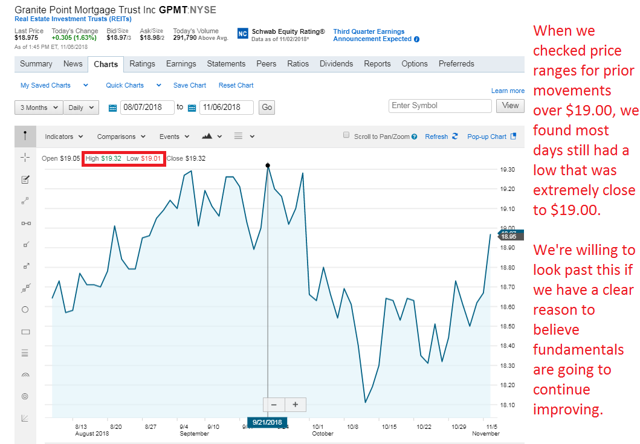Click the NC Schwab Equity Rating badge
The width and height of the screenshot is (640, 444).
[242, 33]
